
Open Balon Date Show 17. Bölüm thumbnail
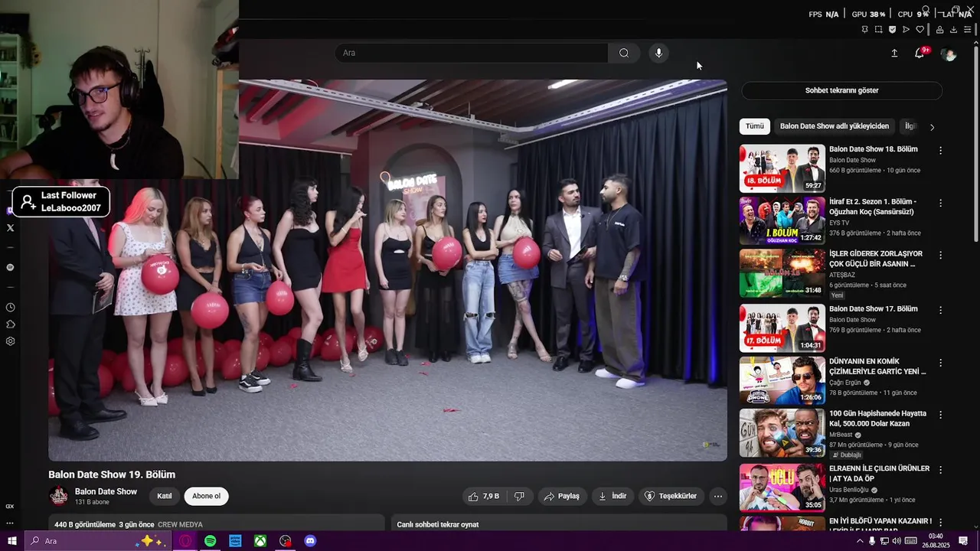782,328
